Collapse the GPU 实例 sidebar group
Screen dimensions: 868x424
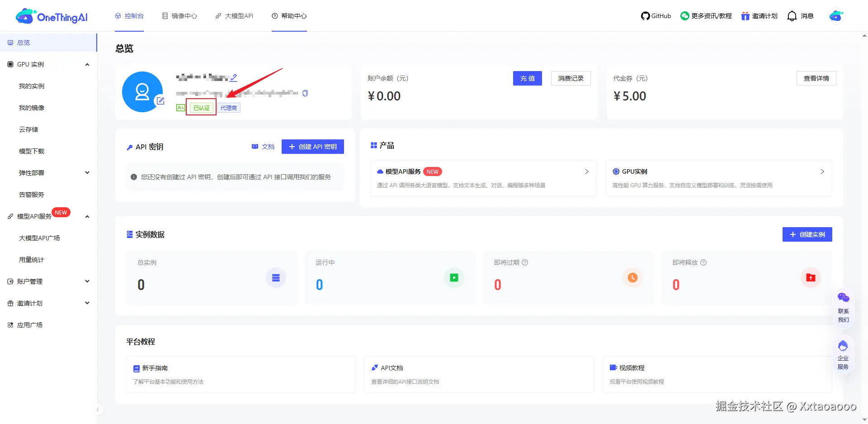coord(87,64)
